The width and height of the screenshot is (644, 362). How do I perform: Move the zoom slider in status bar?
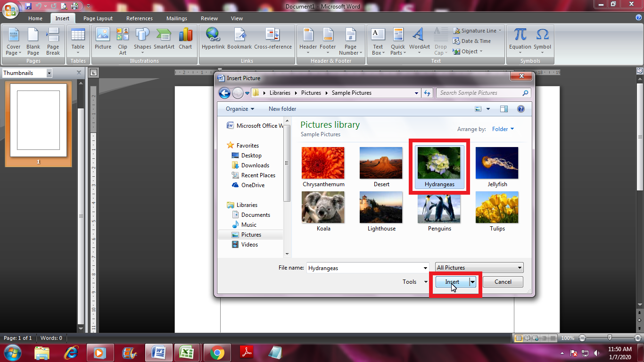click(x=610, y=338)
